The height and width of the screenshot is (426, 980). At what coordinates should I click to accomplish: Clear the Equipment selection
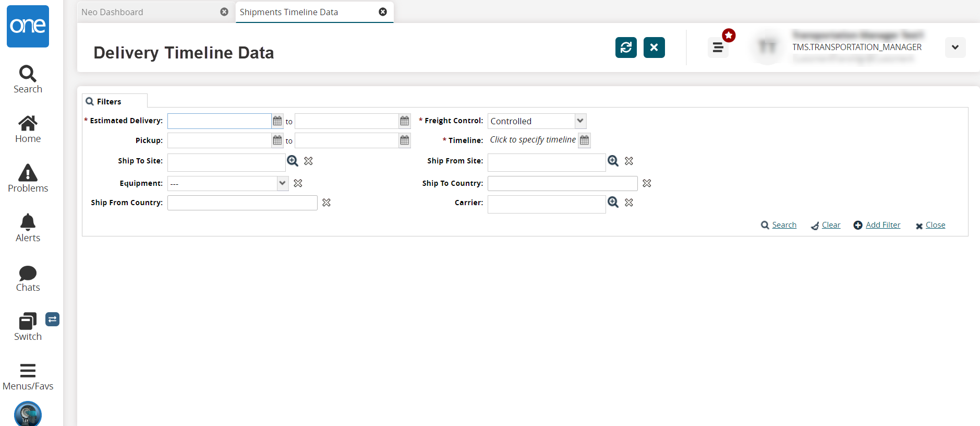(298, 183)
